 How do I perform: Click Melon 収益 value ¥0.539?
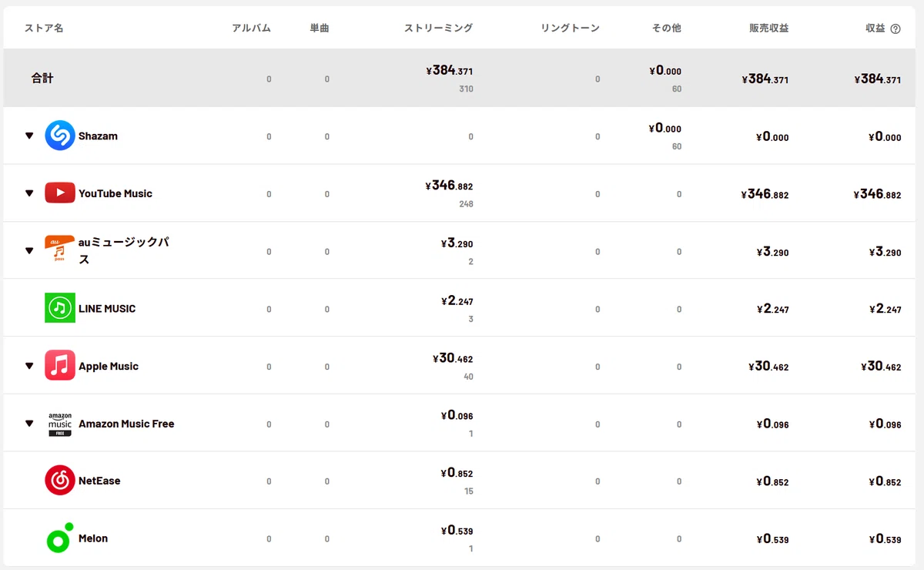click(x=885, y=539)
